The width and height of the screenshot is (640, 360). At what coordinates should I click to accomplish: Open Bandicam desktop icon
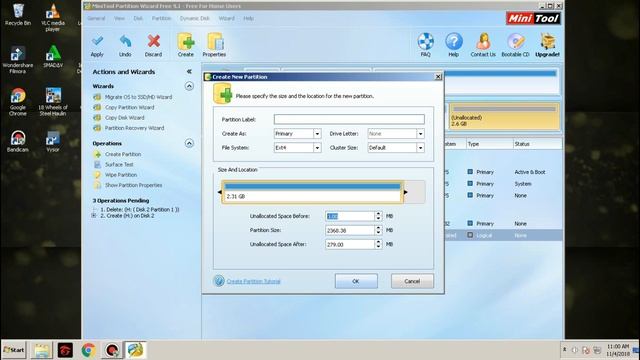tap(18, 141)
